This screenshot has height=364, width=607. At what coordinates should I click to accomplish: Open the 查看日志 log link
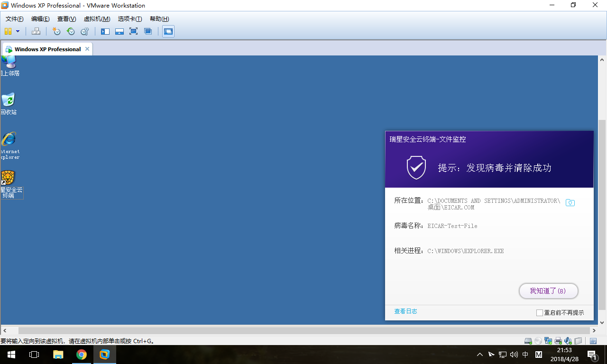(405, 311)
